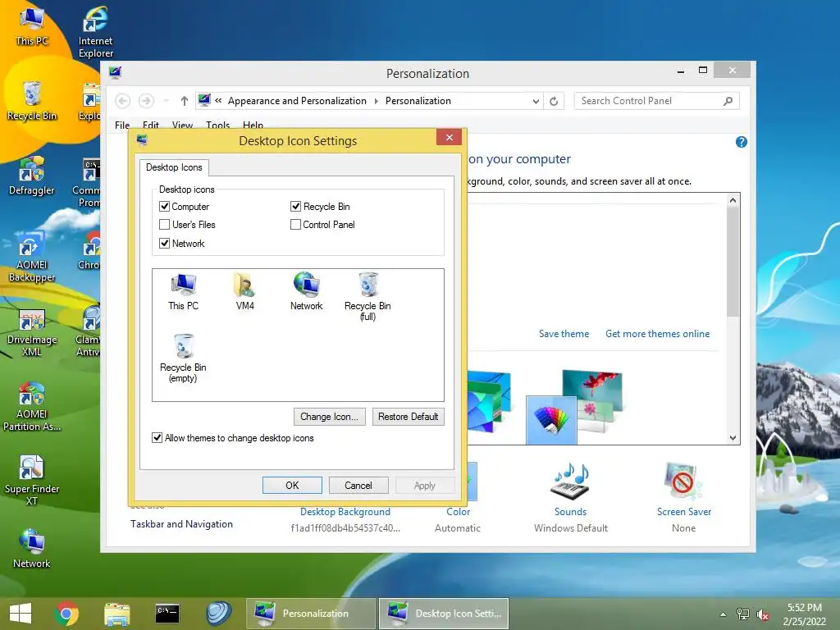
Task: Open the Edit menu
Action: tap(151, 125)
